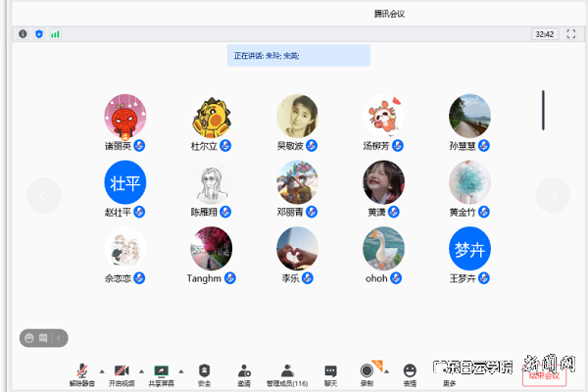Select 李乐's heart hands avatar

click(x=297, y=248)
